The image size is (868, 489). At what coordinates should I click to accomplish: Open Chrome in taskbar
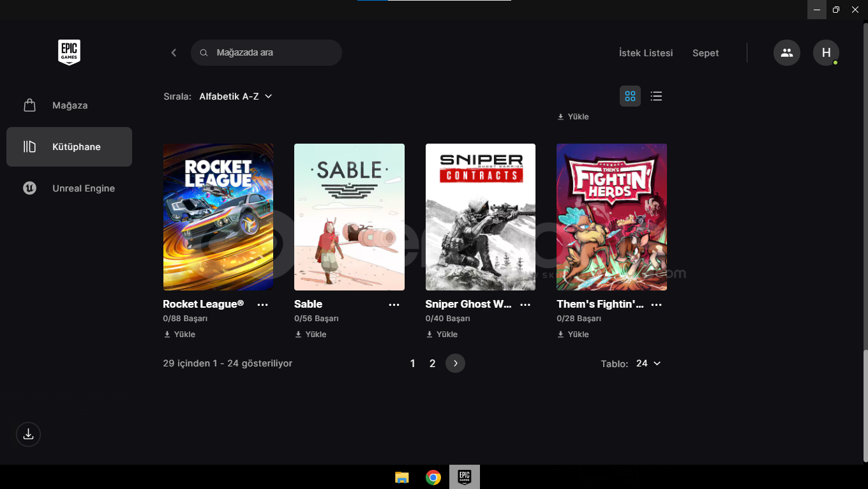tap(433, 477)
